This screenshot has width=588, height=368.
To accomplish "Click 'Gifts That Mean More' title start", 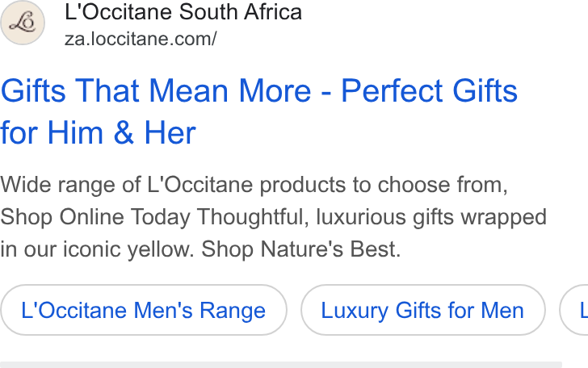I will click(x=156, y=91).
